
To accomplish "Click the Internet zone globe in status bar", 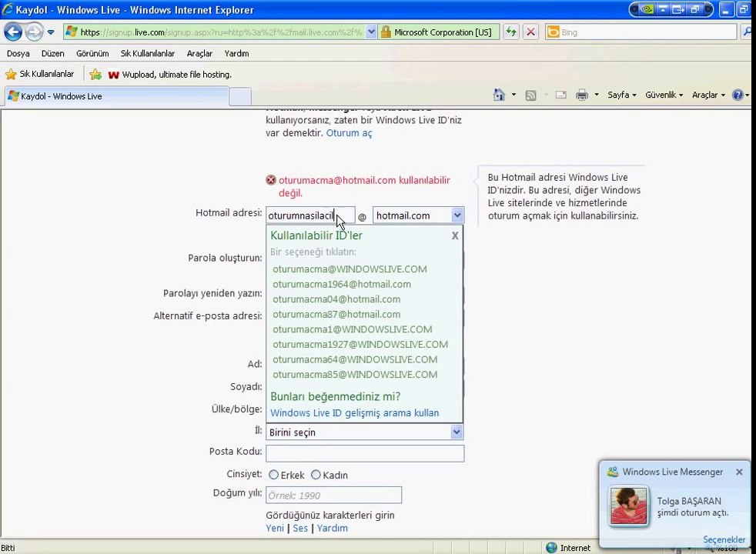I will [551, 548].
